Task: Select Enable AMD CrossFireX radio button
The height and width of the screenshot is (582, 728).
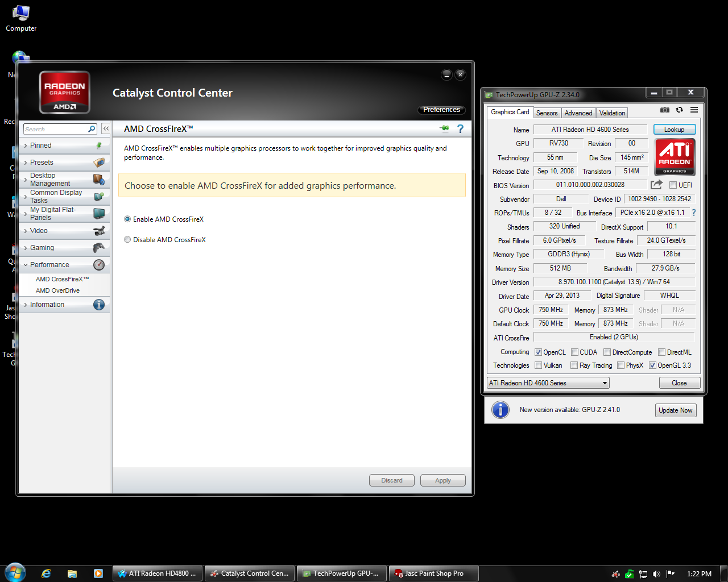Action: pyautogui.click(x=127, y=219)
